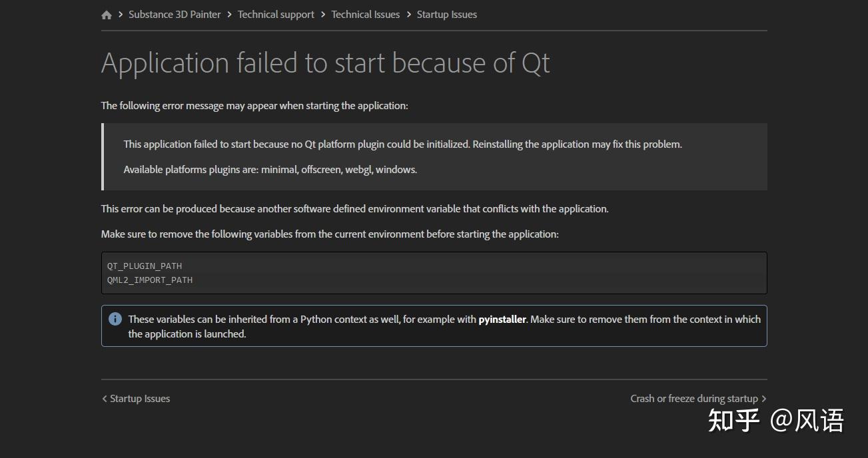Click the Startup Issues breadcrumb entry
868x458 pixels.
446,14
